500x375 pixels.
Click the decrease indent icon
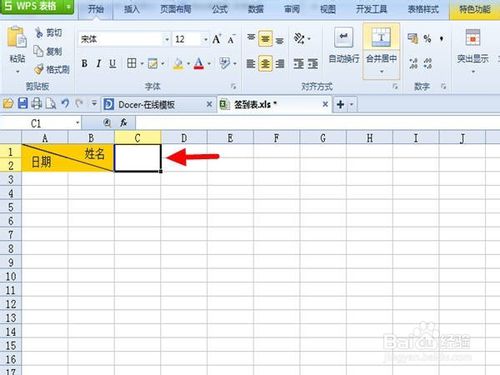click(x=298, y=63)
